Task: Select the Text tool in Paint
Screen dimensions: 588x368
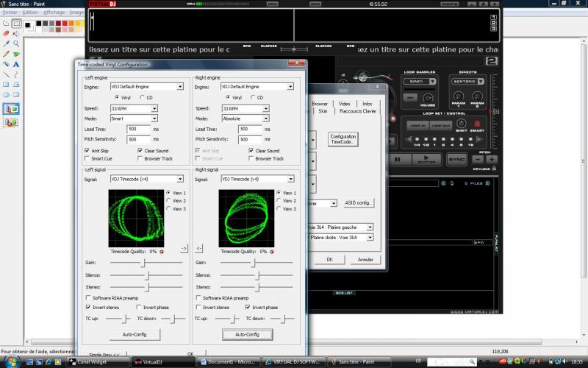Action: 15,64
